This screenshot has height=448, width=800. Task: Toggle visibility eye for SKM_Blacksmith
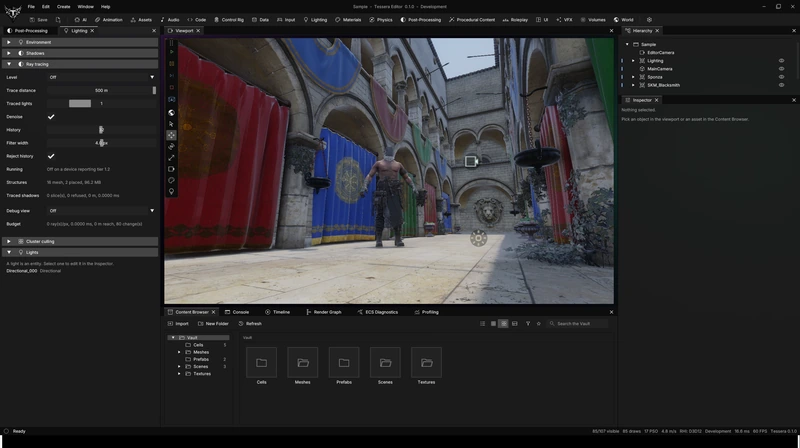(x=781, y=85)
